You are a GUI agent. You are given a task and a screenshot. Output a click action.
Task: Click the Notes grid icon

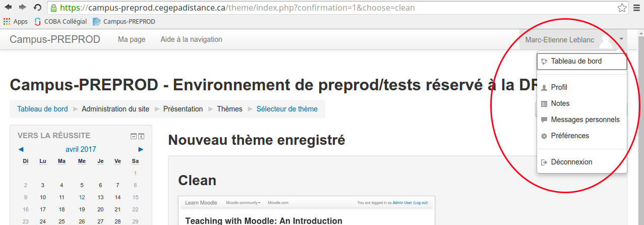pos(544,104)
